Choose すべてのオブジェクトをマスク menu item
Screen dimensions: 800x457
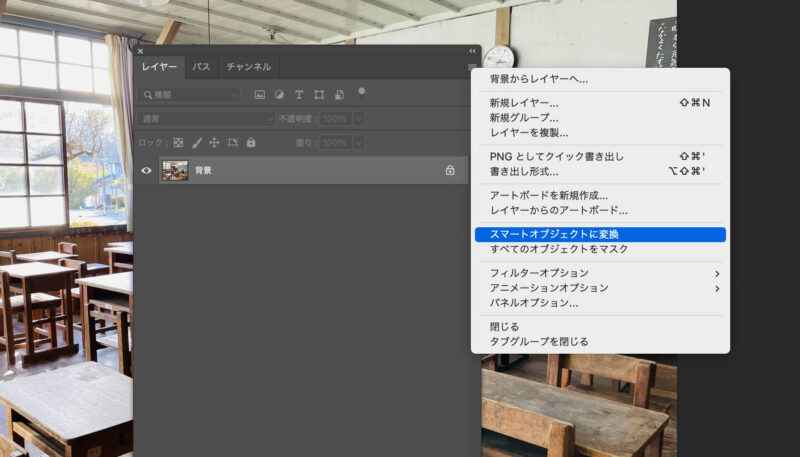[x=600, y=249]
